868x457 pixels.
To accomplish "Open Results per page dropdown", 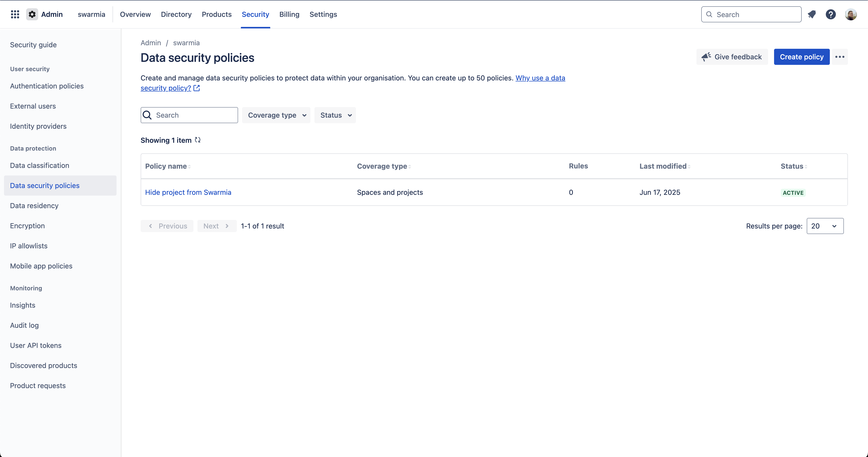I will pos(825,226).
